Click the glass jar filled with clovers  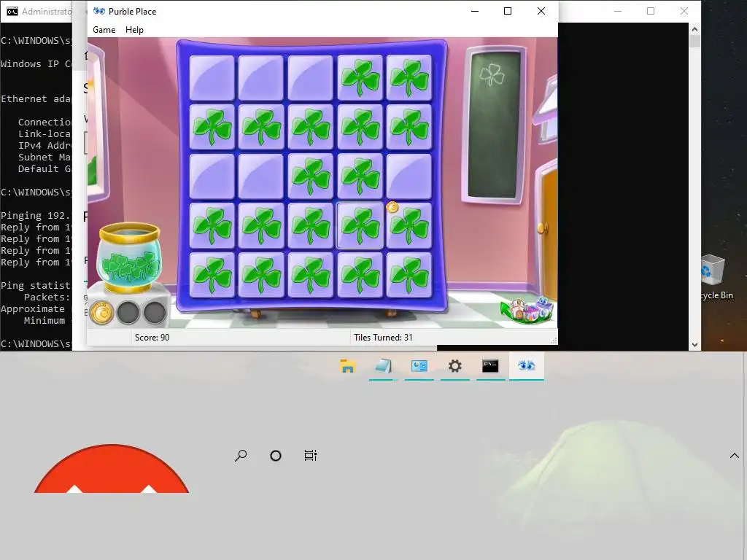pyautogui.click(x=129, y=258)
